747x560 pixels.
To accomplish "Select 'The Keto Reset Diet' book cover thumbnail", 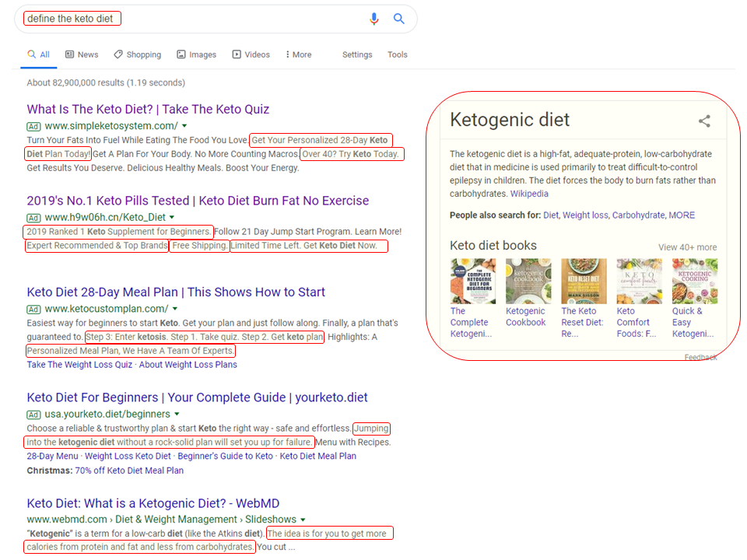I will click(x=584, y=281).
